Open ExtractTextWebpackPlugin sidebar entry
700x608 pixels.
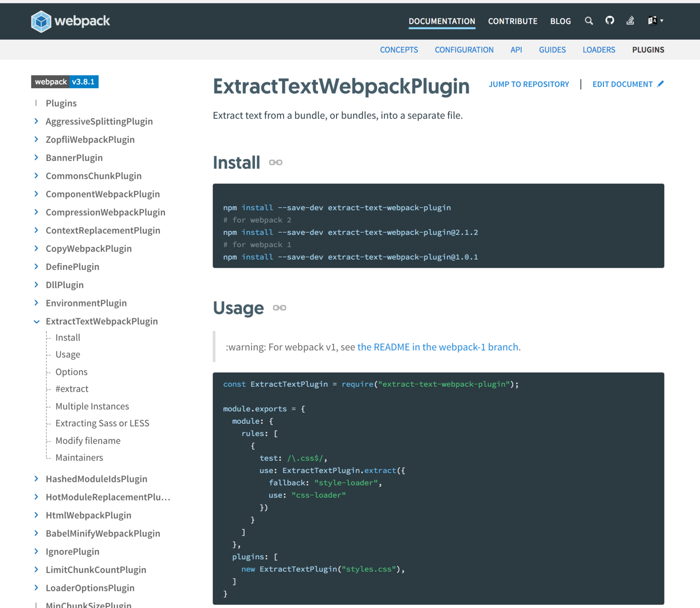coord(102,321)
